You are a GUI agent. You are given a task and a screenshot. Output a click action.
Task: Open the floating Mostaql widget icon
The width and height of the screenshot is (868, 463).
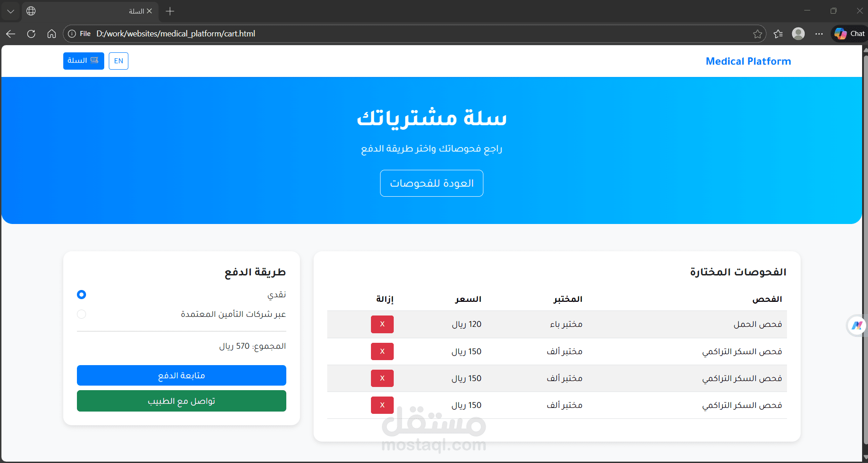[x=857, y=325]
